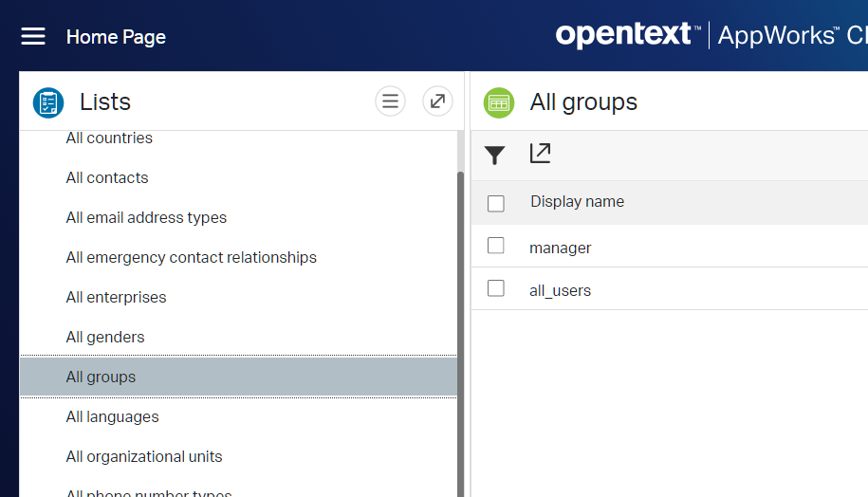
Task: Click the green All groups table icon
Action: pos(499,102)
